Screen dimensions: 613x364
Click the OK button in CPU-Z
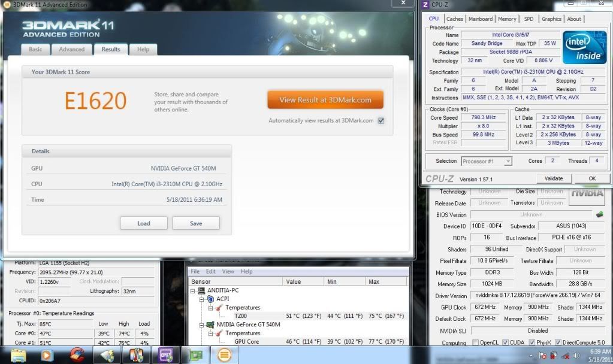coord(592,178)
